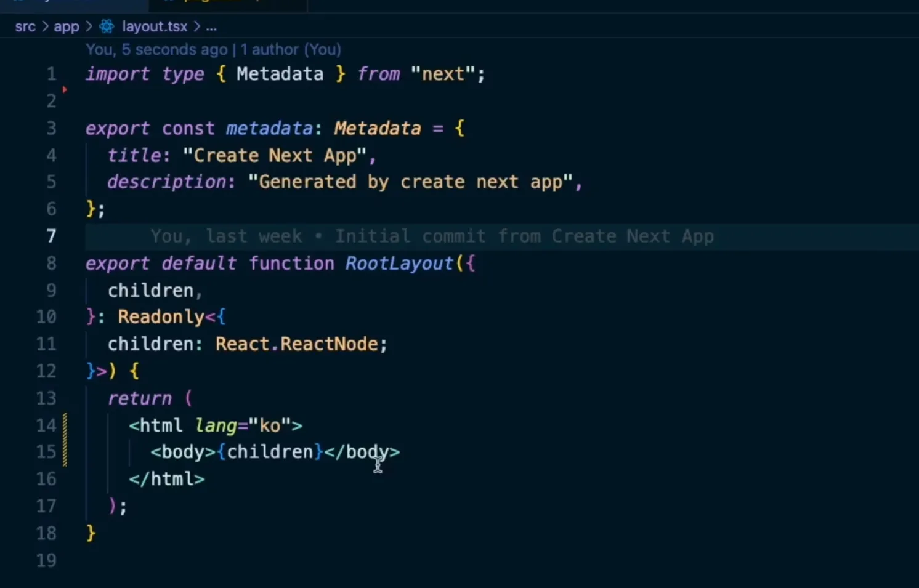Select line number 10 in the gutter

pos(46,316)
